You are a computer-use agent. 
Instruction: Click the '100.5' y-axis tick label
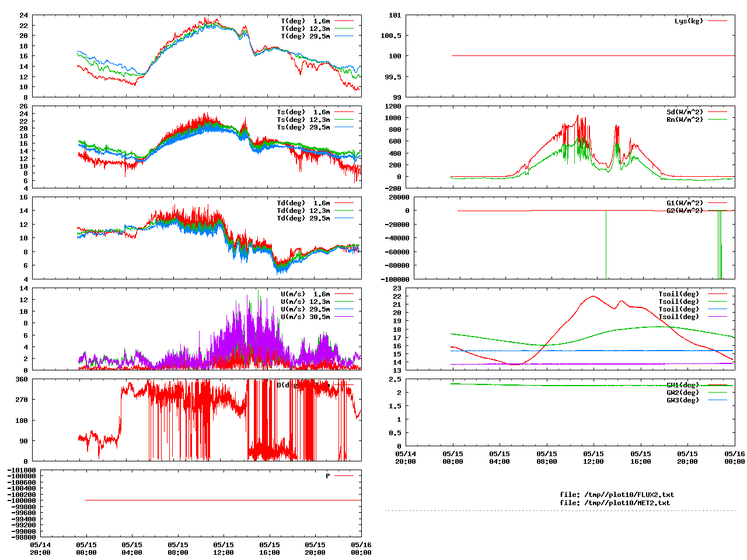click(391, 36)
